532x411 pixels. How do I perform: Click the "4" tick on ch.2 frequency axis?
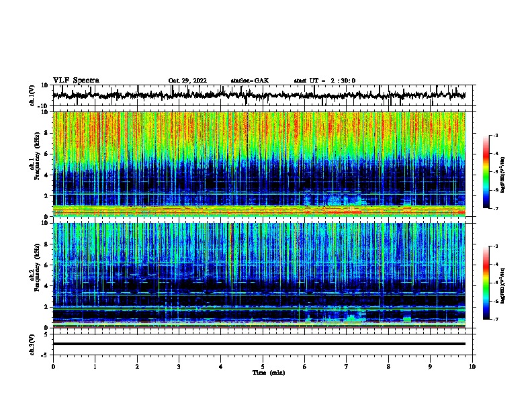click(x=46, y=286)
